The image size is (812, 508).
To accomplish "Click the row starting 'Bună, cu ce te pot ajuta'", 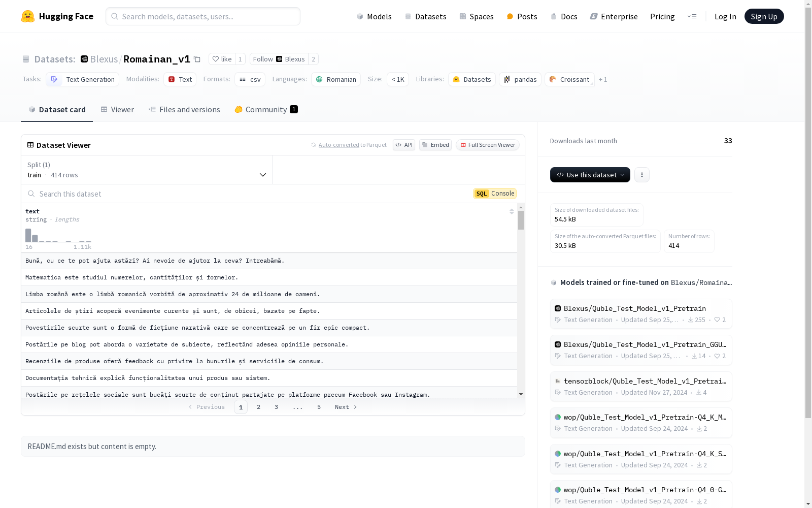I will [x=269, y=261].
